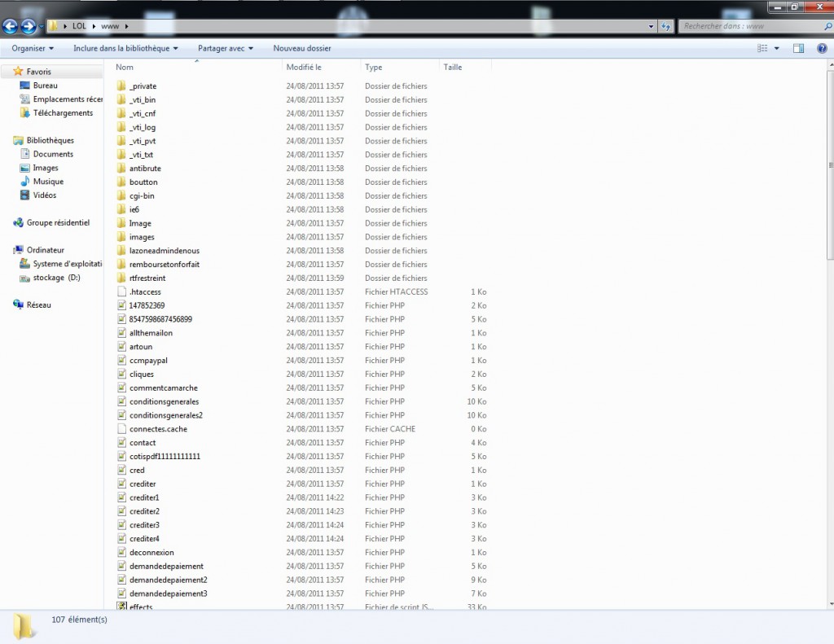
Task: Open the Partager avec menu
Action: [226, 48]
